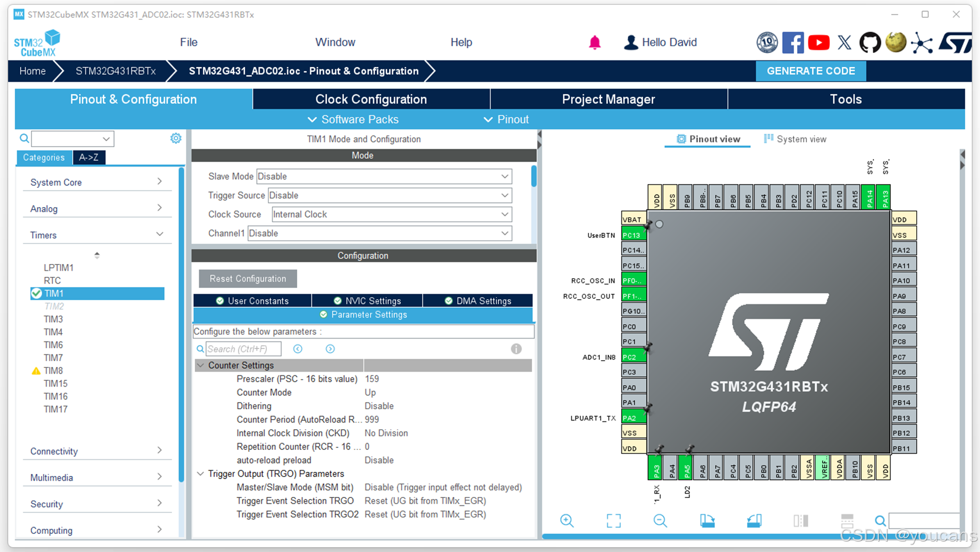
Task: Expand the System Core category
Action: [97, 183]
